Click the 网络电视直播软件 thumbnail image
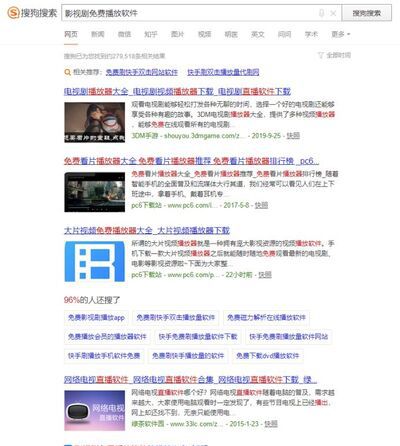This screenshot has width=400, height=446. point(95,411)
